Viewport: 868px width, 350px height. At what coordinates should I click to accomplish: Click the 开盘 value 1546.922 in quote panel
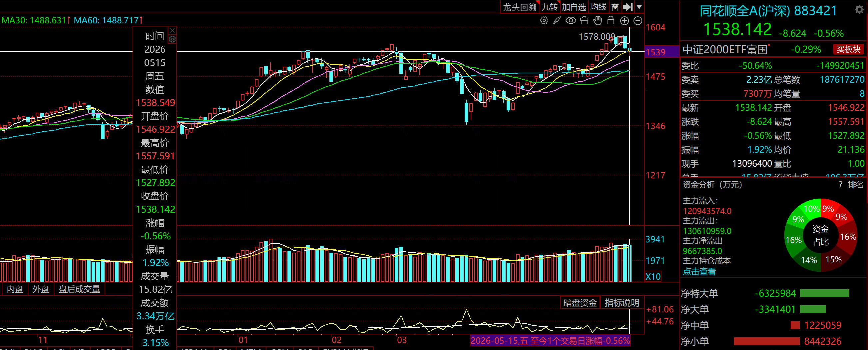pyautogui.click(x=846, y=108)
